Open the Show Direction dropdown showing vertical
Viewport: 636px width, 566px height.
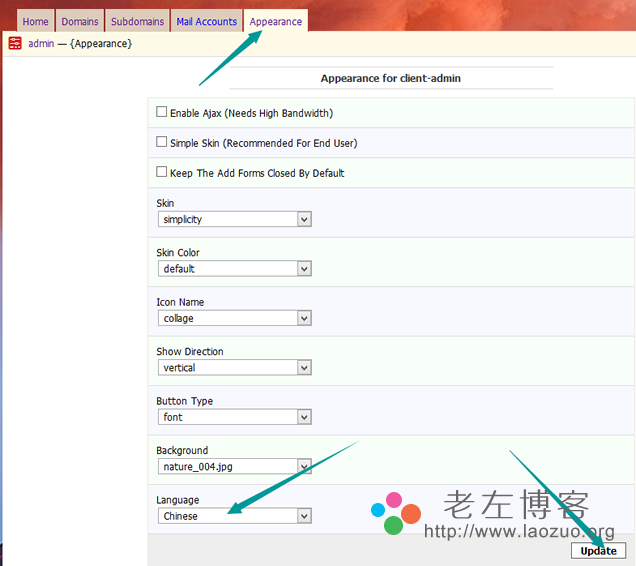click(235, 368)
